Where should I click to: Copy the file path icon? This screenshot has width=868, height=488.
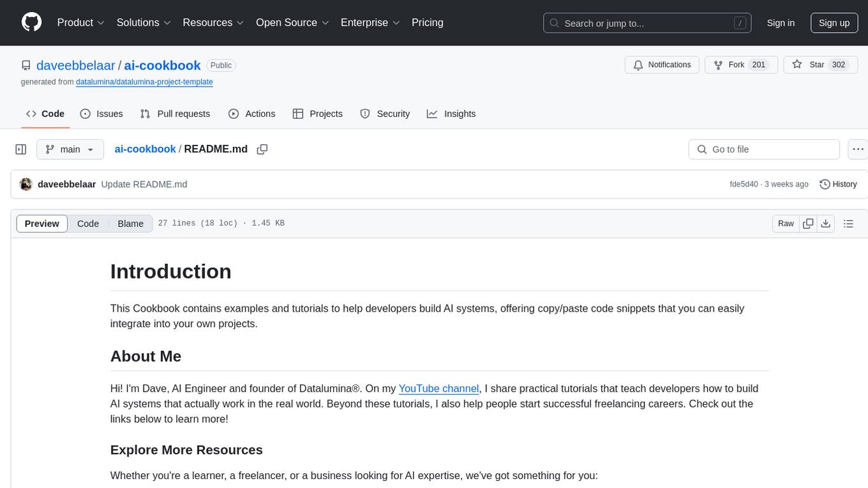click(262, 149)
